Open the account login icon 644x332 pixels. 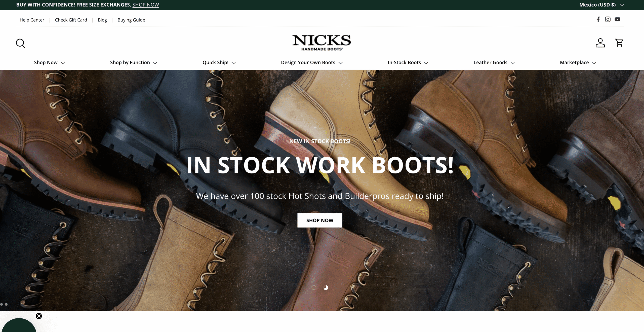tap(600, 43)
